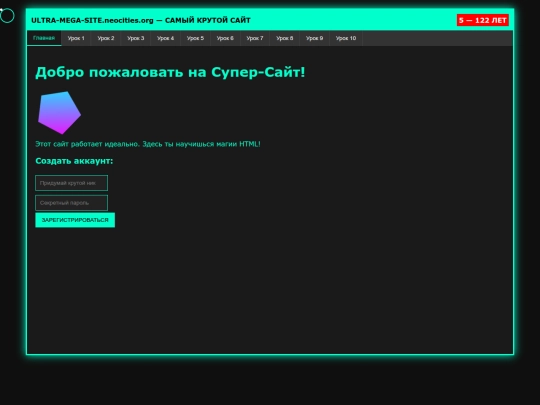This screenshot has height=405, width=540.
Task: Click heading "Добро пожаловать на Супер-Сайт!"
Action: point(170,72)
